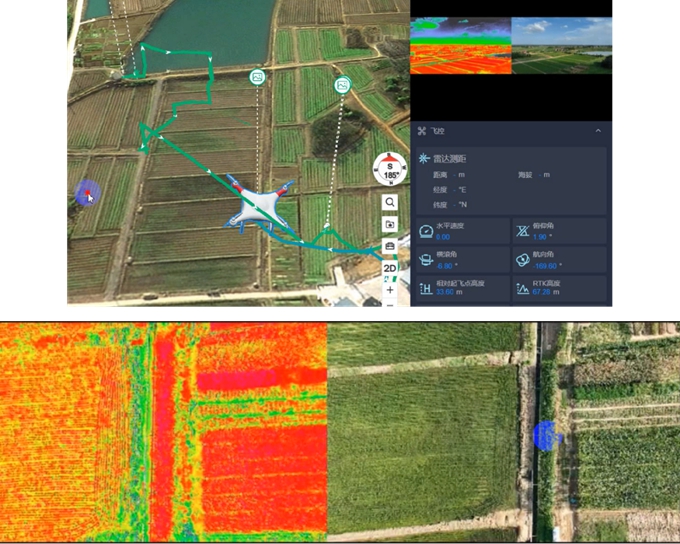Collapse the 飞控 flight control panel
This screenshot has height=544, width=680.
click(x=598, y=131)
